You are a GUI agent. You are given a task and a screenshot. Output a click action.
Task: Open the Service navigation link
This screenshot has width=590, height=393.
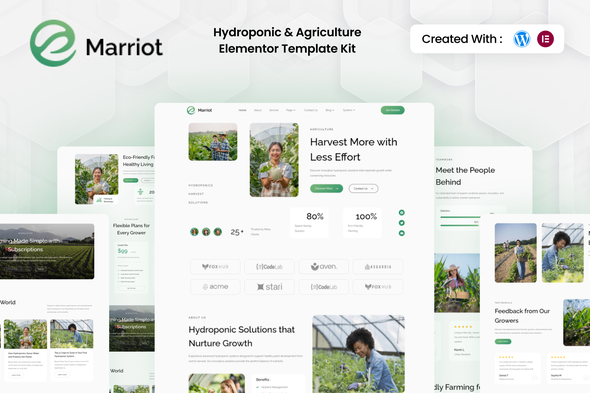pos(274,110)
